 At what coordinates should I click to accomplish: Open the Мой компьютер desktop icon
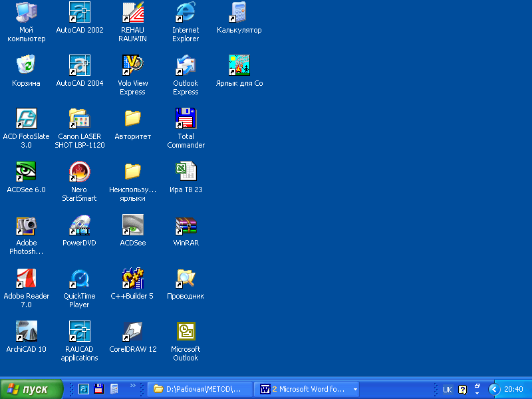(x=27, y=12)
